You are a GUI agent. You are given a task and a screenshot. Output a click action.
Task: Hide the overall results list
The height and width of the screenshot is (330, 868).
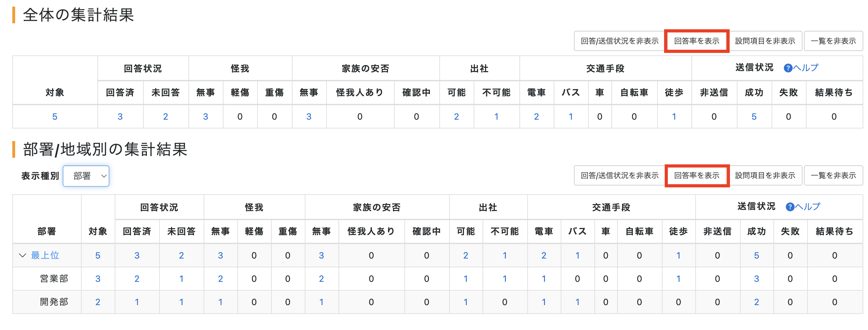833,41
